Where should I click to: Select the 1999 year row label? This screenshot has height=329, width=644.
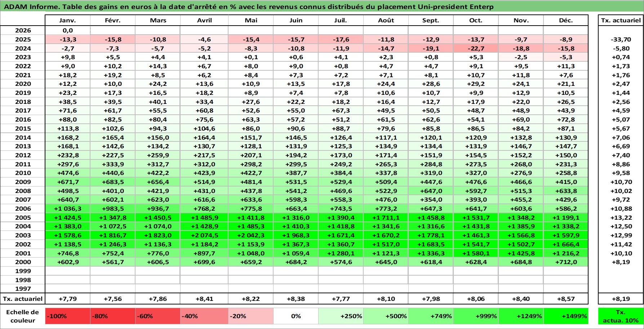coord(23,271)
